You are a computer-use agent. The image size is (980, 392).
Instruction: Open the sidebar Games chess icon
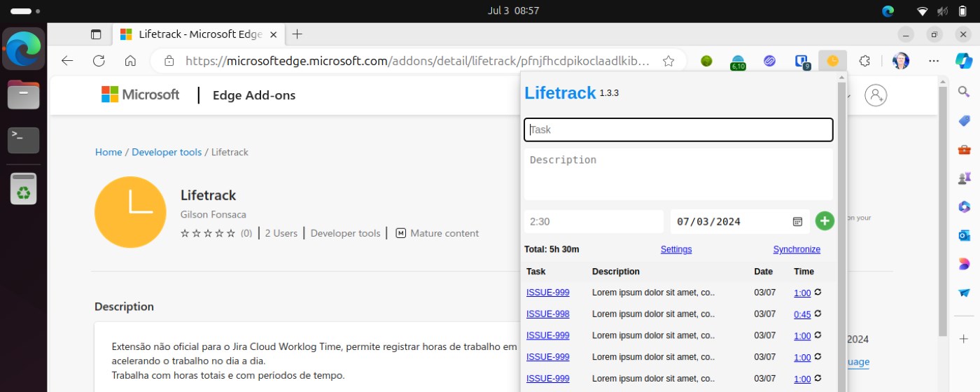coord(964,178)
